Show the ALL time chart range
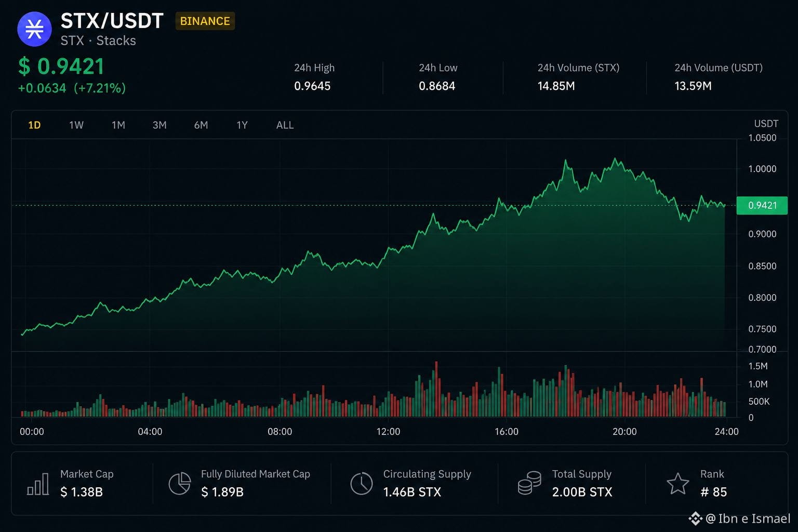 pos(285,125)
